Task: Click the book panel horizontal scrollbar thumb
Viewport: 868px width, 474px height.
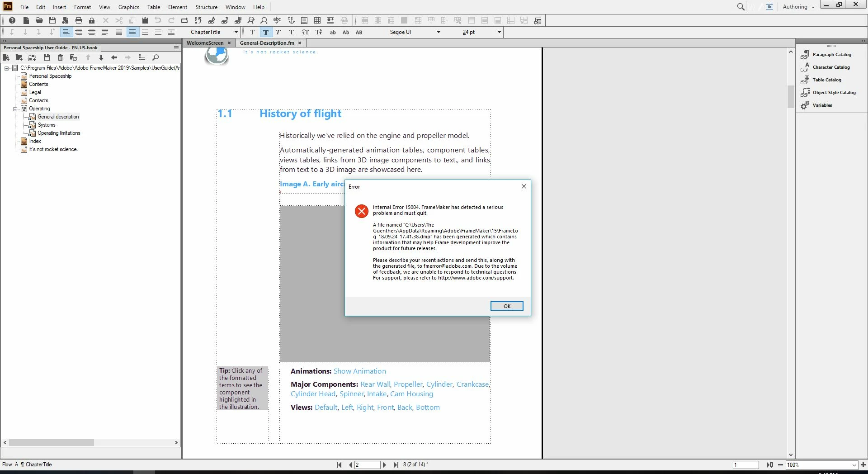Action: coord(51,442)
